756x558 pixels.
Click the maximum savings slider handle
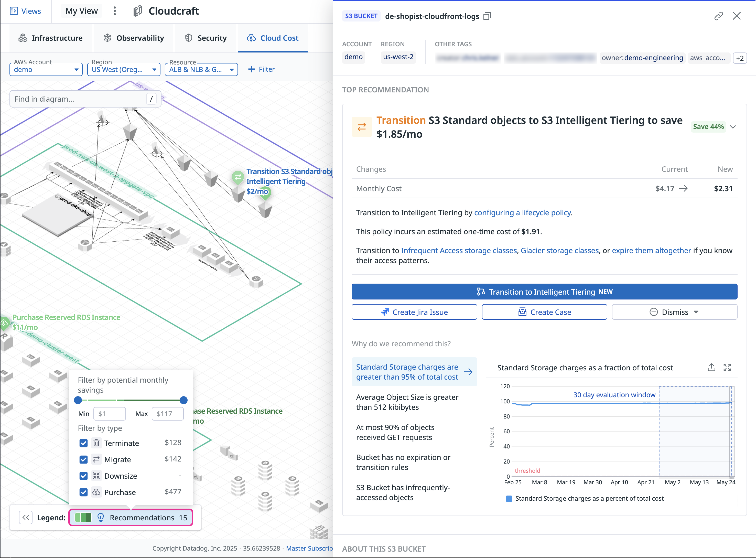click(184, 401)
